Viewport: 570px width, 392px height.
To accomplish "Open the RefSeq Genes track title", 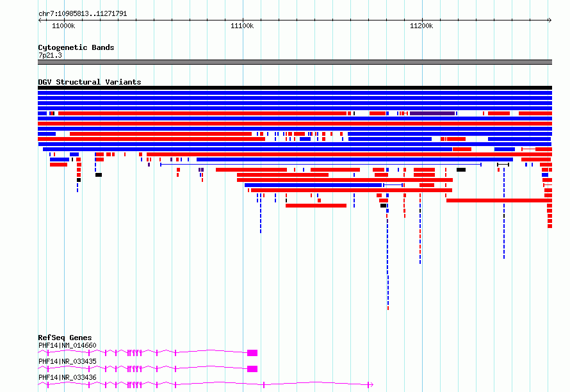I will click(x=65, y=338).
